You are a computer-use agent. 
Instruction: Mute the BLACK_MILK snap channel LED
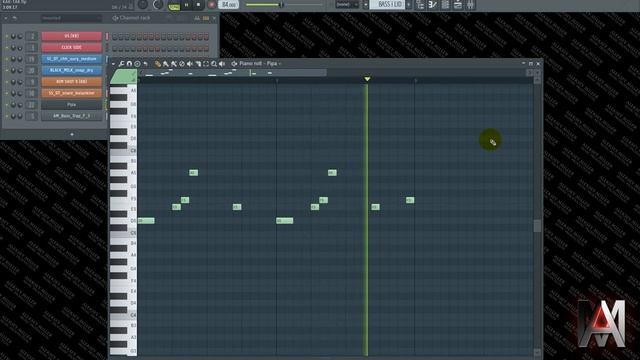coord(7,71)
